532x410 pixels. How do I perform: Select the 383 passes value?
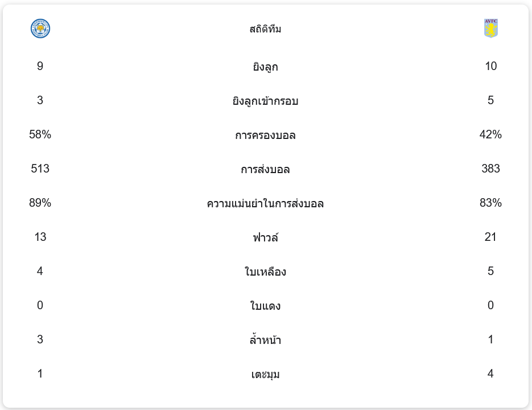[x=490, y=169]
